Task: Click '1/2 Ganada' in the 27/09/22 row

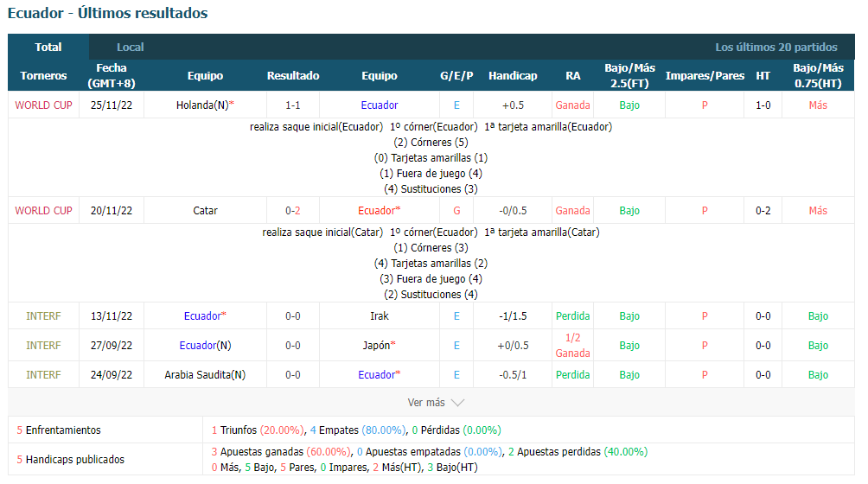Action: 573,346
